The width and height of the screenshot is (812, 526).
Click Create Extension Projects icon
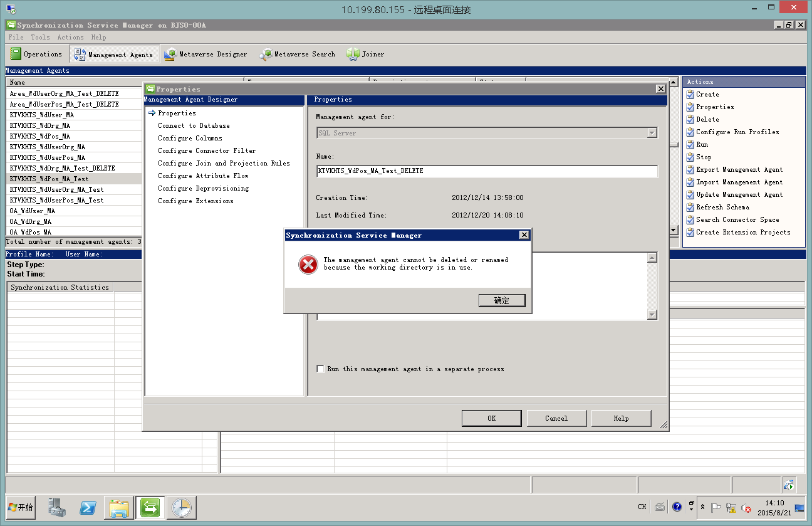[690, 232]
